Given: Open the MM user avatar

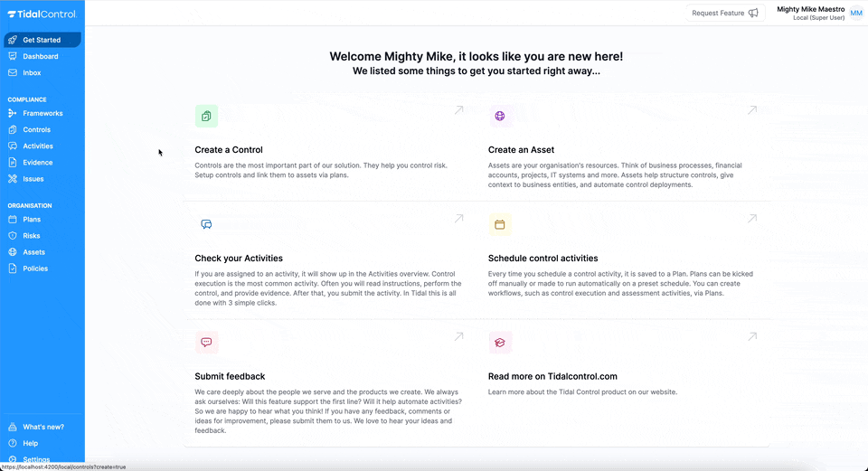Looking at the screenshot, I should tap(856, 13).
